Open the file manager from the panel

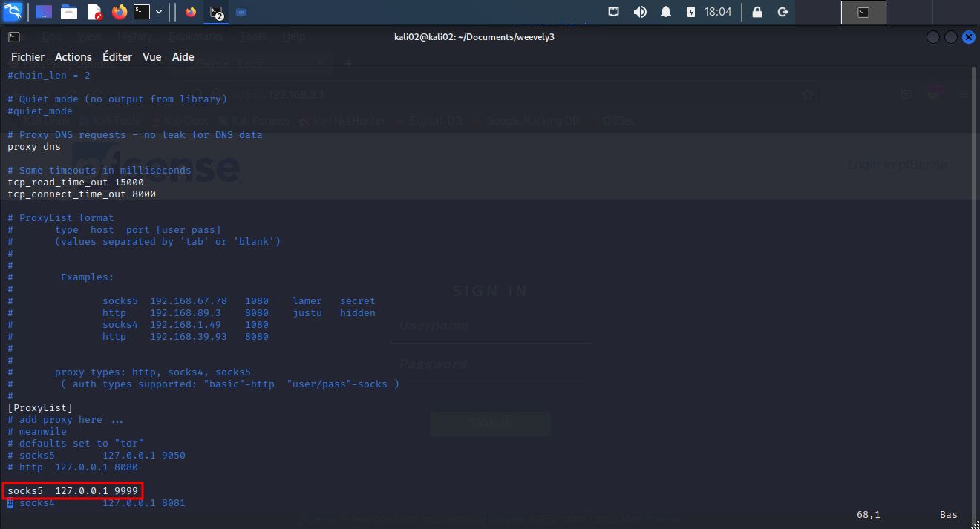(69, 12)
